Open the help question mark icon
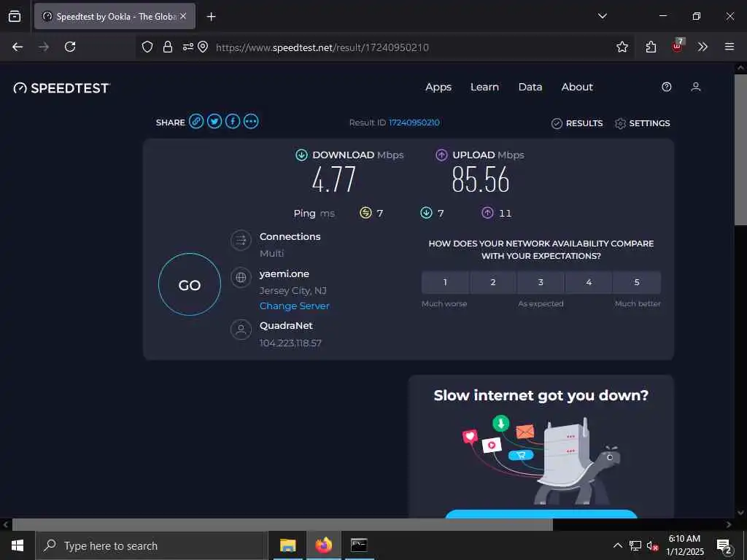 [x=667, y=87]
